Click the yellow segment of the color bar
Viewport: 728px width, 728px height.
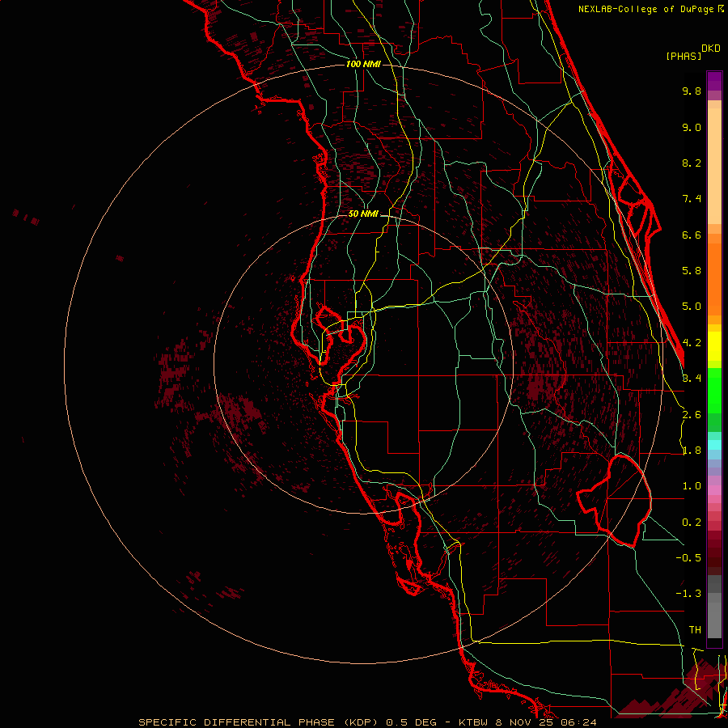(x=714, y=346)
